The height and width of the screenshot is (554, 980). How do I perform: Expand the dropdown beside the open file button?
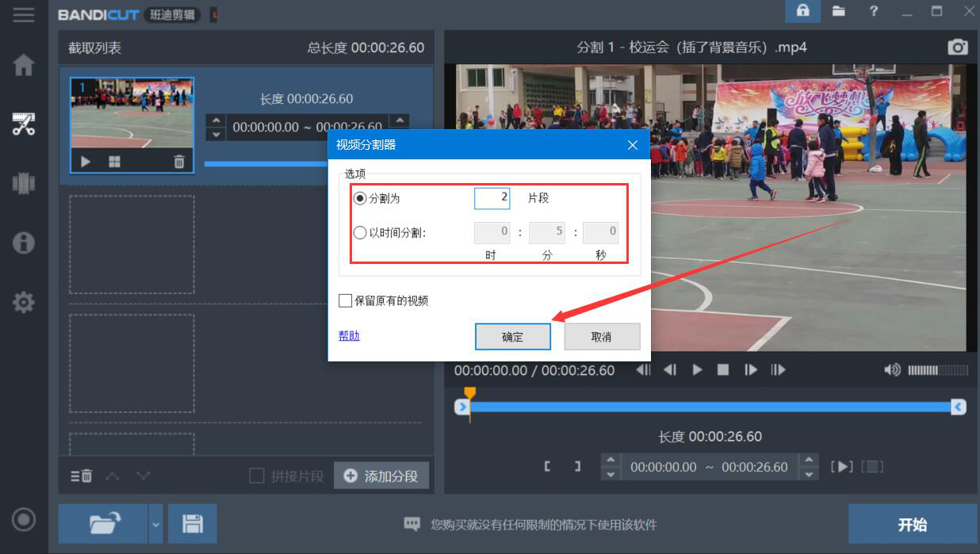155,524
